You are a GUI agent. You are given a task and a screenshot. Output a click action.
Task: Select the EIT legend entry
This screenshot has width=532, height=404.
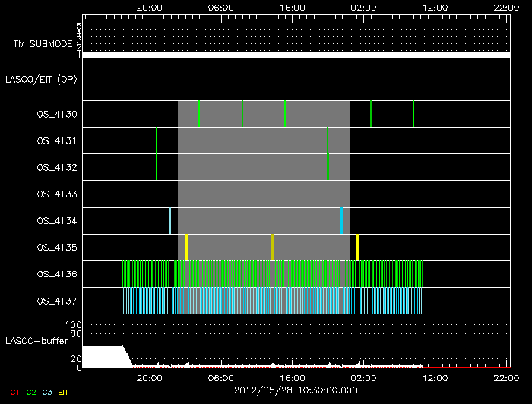pos(64,392)
